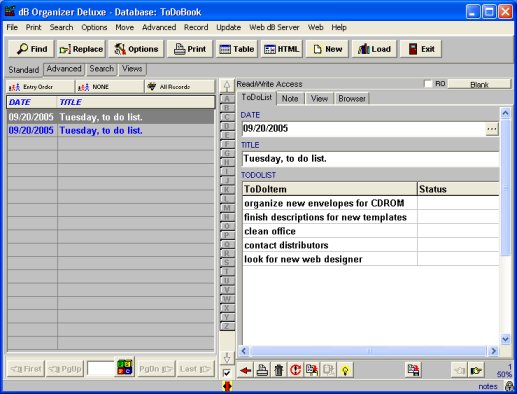517x394 pixels.
Task: Open the DATE field ellipsis picker
Action: click(x=492, y=129)
